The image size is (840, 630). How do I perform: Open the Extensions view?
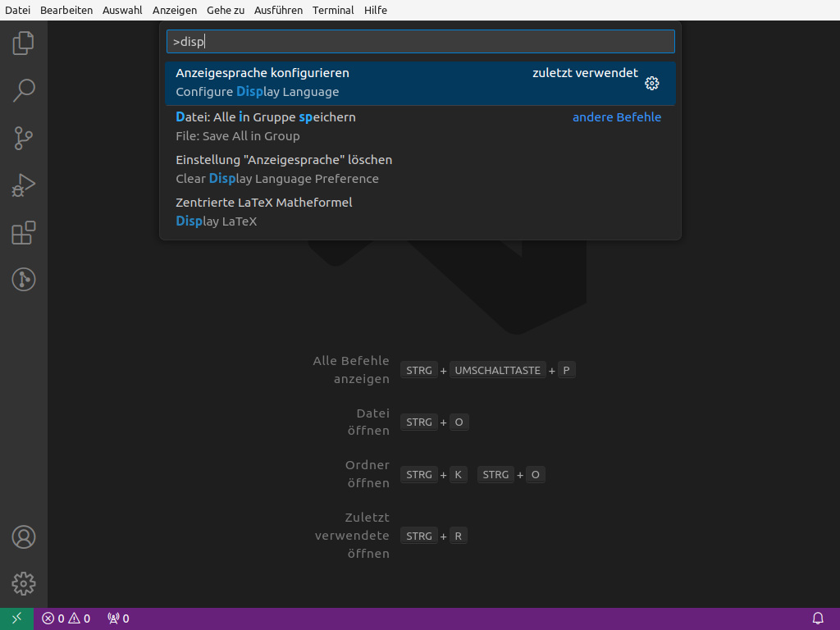click(24, 233)
